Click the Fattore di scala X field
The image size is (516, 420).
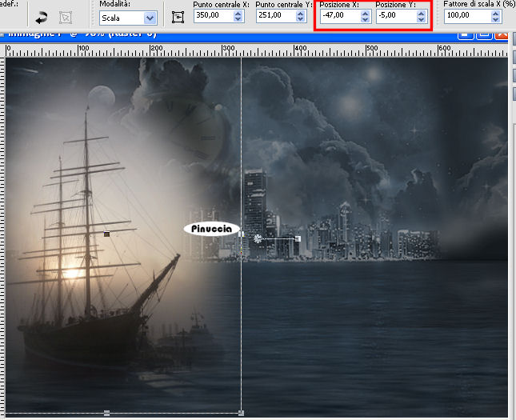[468, 15]
